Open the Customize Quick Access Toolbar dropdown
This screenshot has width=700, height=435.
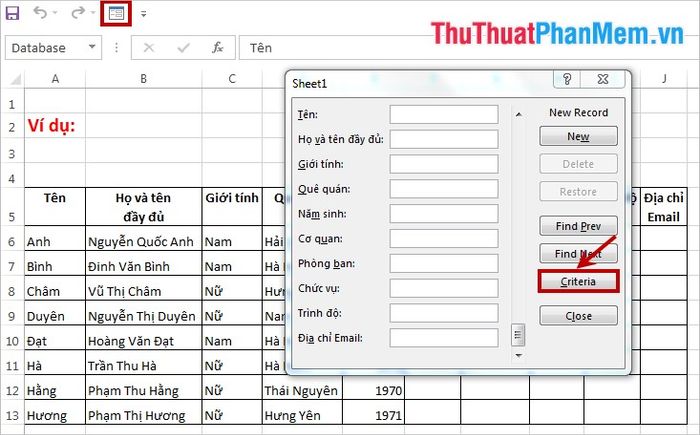pyautogui.click(x=143, y=15)
